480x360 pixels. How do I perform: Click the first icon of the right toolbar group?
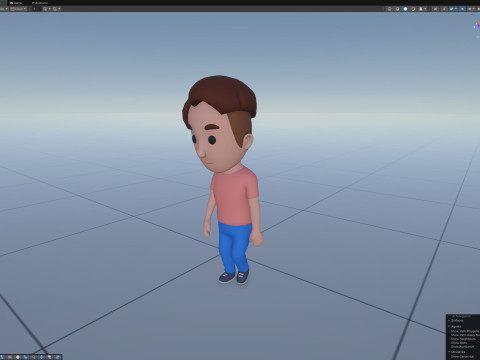(389, 9)
